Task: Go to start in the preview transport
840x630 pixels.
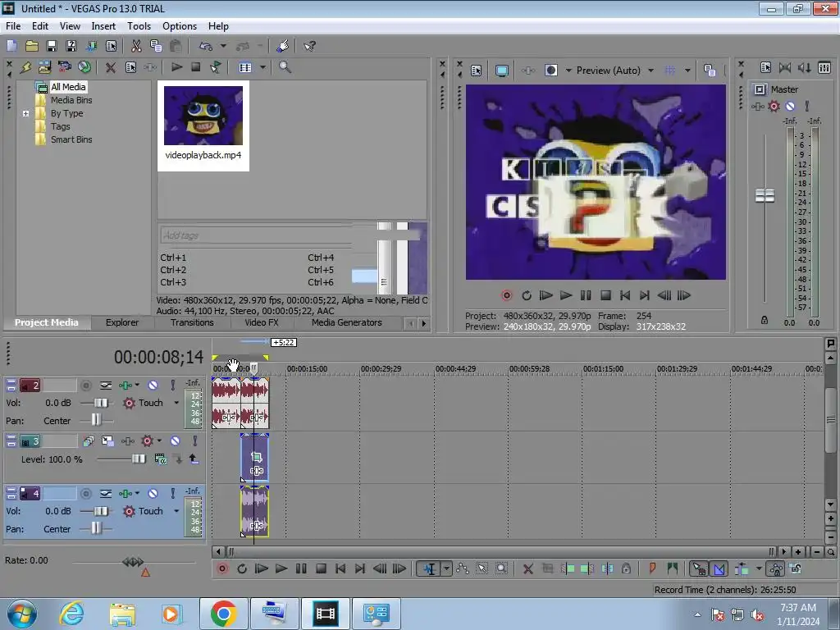Action: coord(624,295)
